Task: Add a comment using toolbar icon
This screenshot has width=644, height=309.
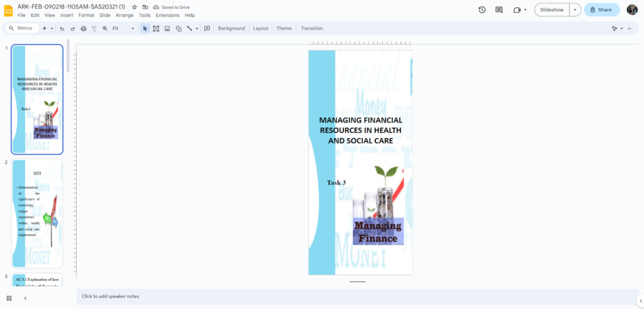Action: pyautogui.click(x=207, y=28)
